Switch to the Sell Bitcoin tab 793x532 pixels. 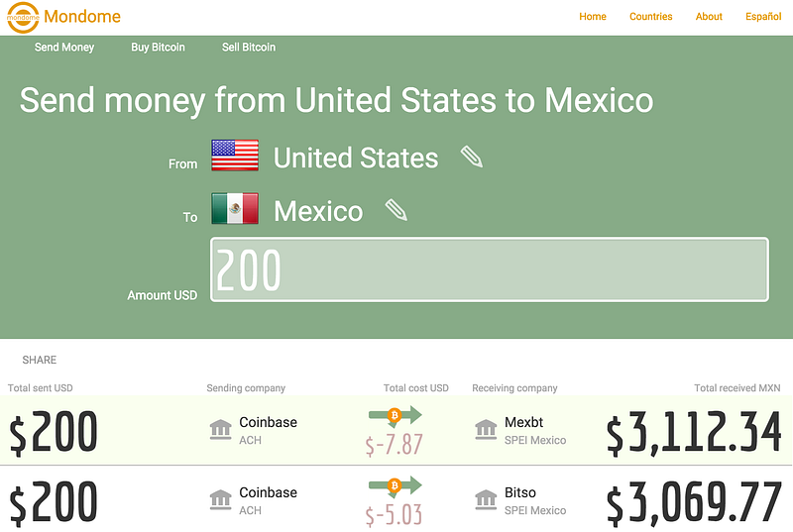coord(249,47)
